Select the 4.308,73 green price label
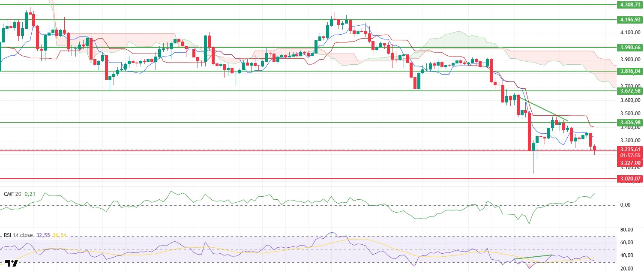644x273 pixels. [x=630, y=5]
